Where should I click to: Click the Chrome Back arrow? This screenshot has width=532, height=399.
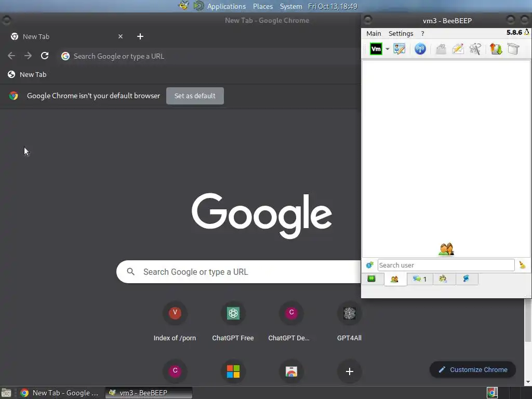[11, 56]
